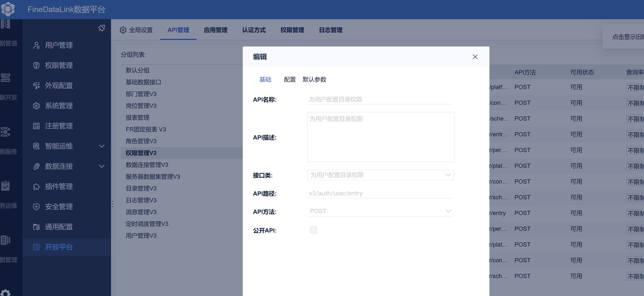Image resolution: width=644 pixels, height=296 pixels.
Task: Click the 数据管道 icon in far-left rail
Action: pyautogui.click(x=5, y=24)
